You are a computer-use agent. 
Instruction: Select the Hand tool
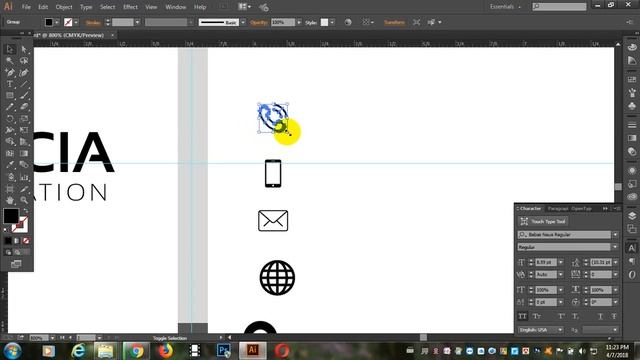[10, 200]
